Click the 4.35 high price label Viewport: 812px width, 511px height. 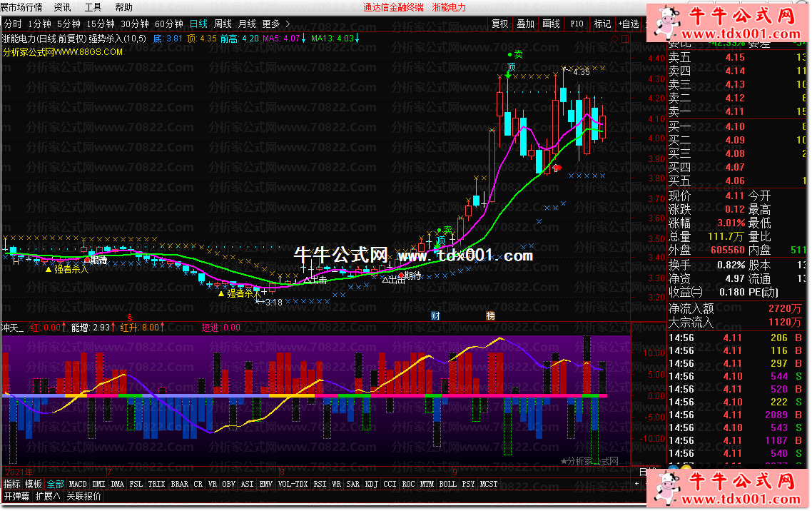point(582,72)
